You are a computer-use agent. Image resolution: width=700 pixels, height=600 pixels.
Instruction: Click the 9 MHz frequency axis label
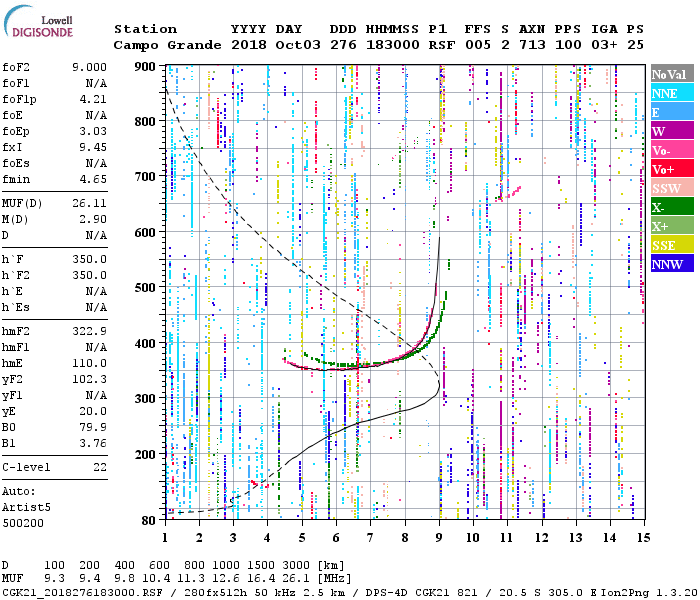[x=439, y=538]
